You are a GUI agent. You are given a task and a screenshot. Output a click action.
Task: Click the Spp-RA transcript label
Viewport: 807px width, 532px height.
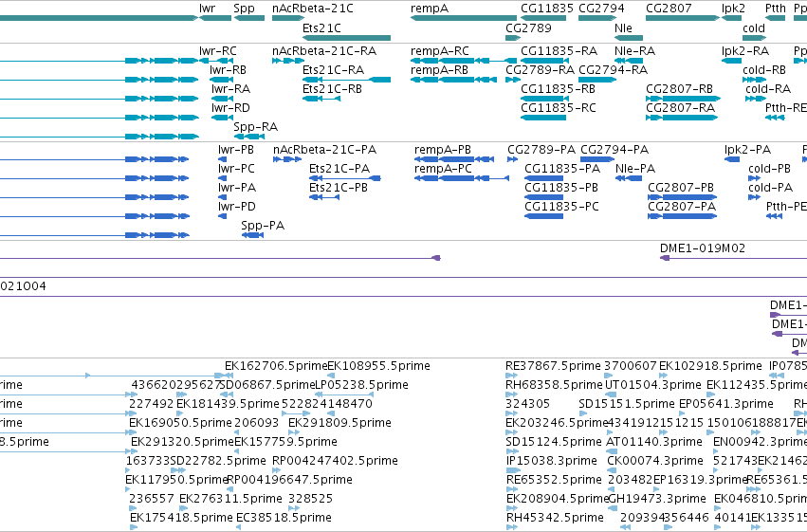pos(256,126)
